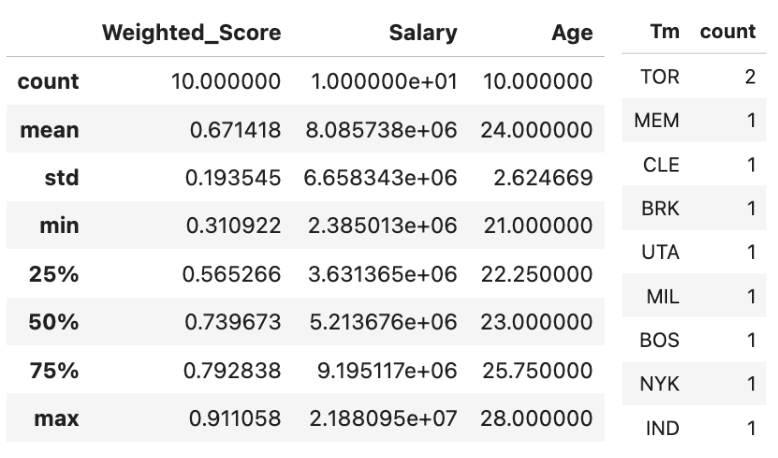Click the max row label
Viewport: 778px width, 458px height.
pyautogui.click(x=56, y=418)
